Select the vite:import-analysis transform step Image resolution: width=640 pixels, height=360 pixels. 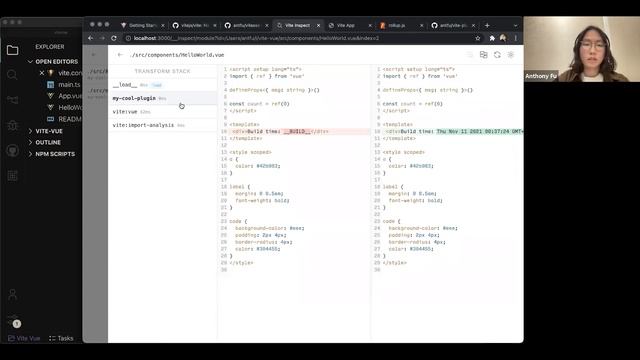pyautogui.click(x=162, y=125)
